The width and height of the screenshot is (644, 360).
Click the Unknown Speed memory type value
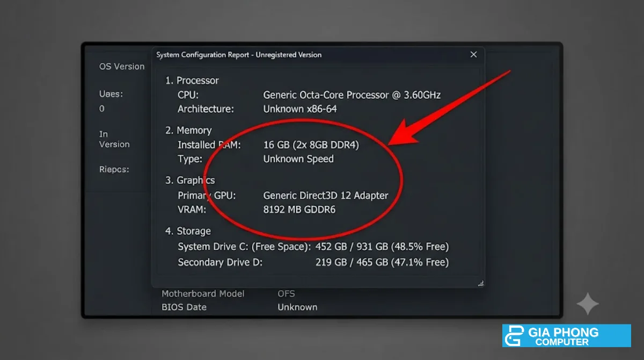[x=298, y=159]
